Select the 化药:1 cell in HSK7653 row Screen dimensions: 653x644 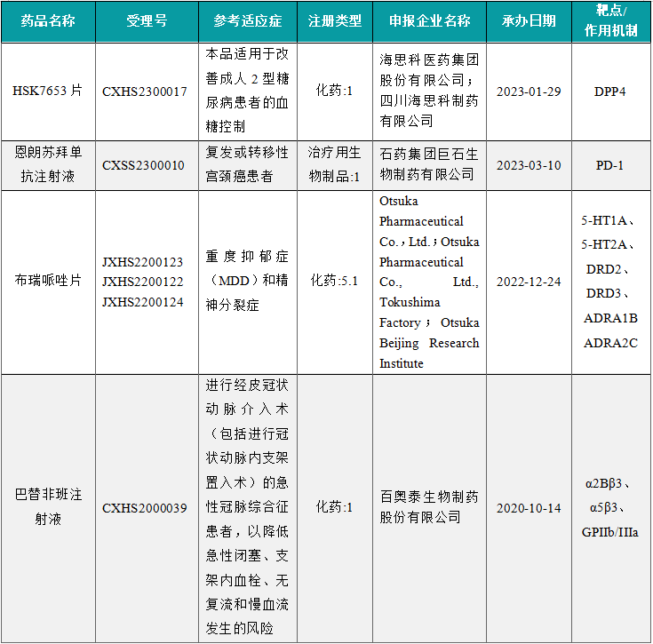coord(335,91)
